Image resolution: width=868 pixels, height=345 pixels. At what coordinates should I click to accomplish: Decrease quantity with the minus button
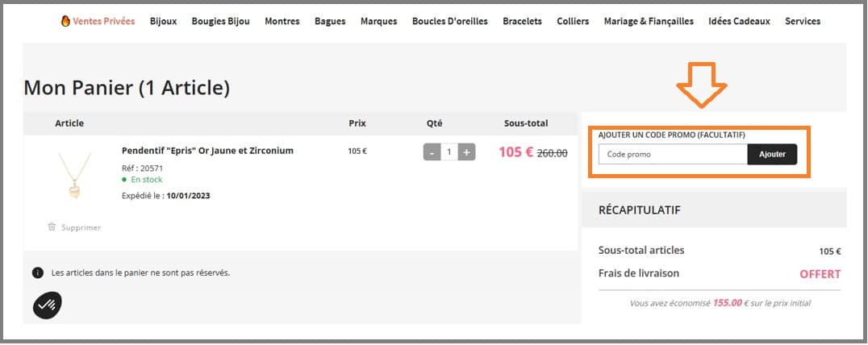click(432, 152)
